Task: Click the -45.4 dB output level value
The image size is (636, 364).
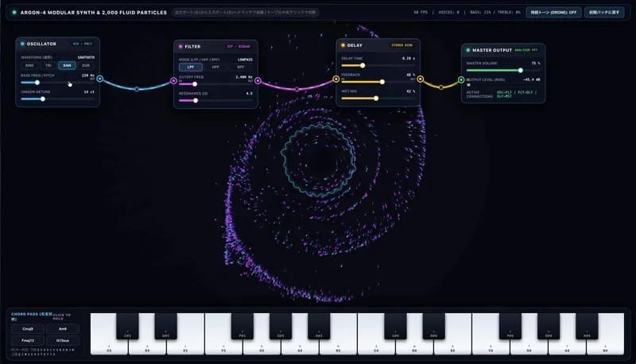Action: [532, 79]
